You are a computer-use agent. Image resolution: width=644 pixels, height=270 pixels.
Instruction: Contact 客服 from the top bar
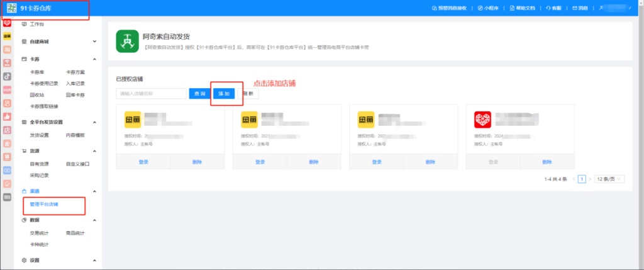click(553, 8)
